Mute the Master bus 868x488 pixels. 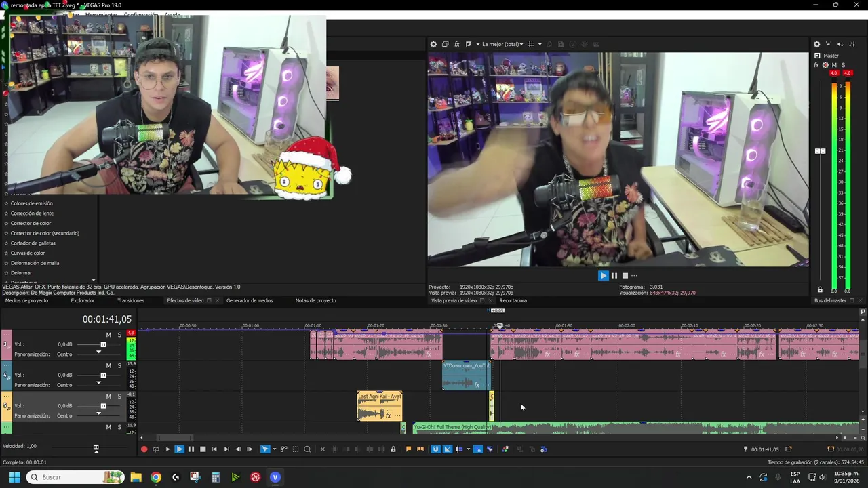(834, 65)
